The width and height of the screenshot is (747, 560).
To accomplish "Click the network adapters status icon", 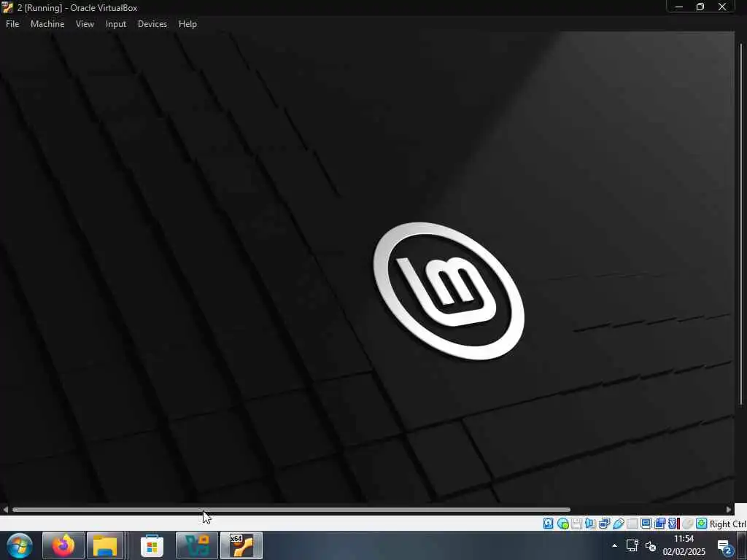I will 604,524.
